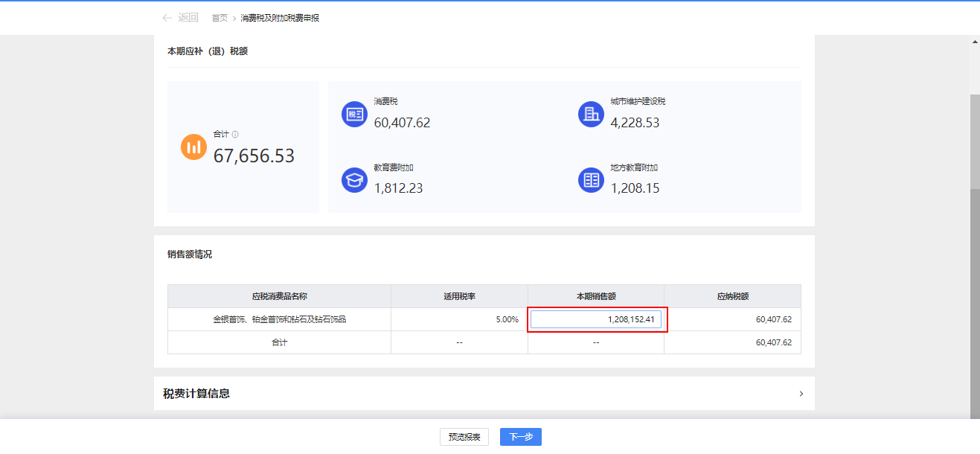Click the scrollbar up arrow

point(975,42)
